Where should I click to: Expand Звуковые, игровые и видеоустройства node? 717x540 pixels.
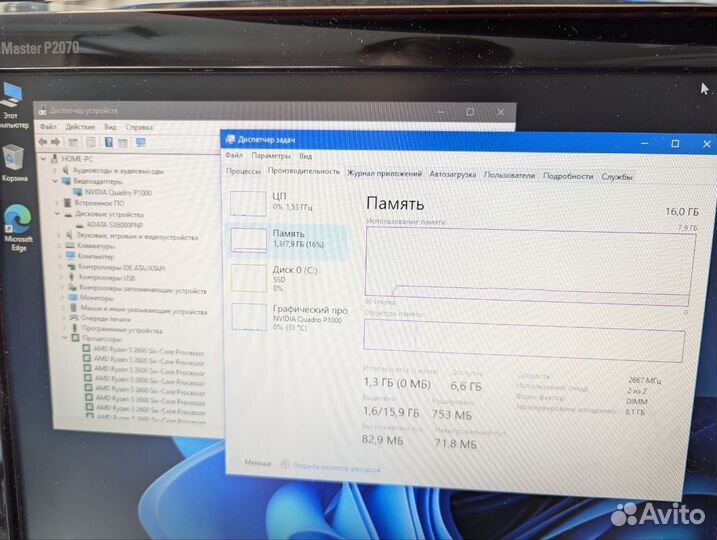click(x=59, y=235)
